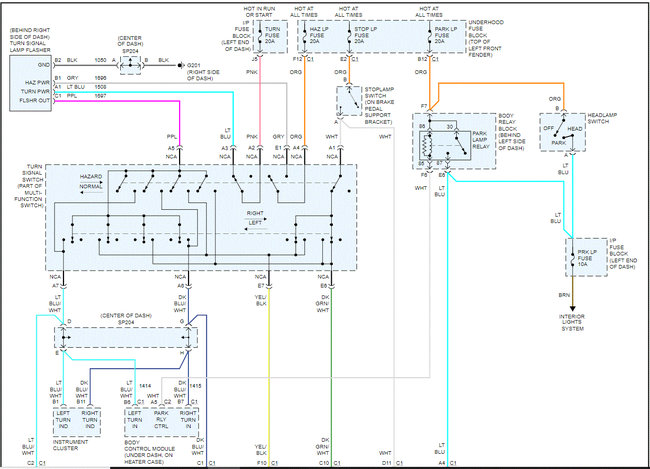The width and height of the screenshot is (650, 469).
Task: Click splice terminal "D" on the lower SP204
Action: click(x=69, y=321)
